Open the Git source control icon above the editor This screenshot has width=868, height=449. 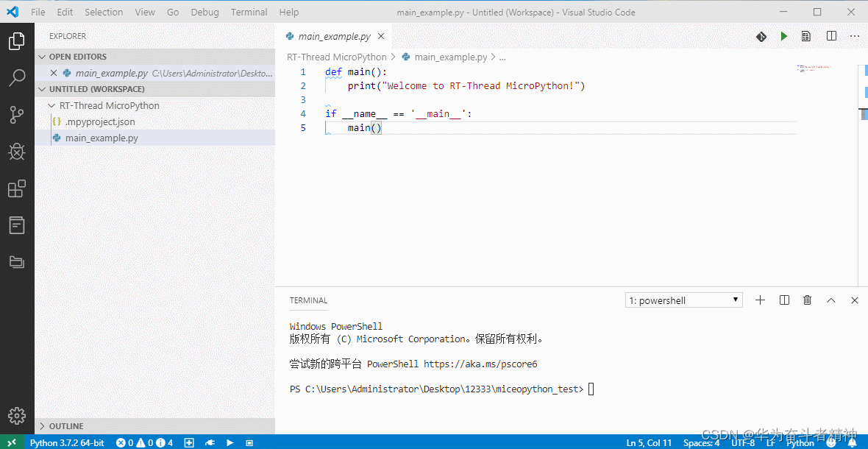(x=761, y=35)
